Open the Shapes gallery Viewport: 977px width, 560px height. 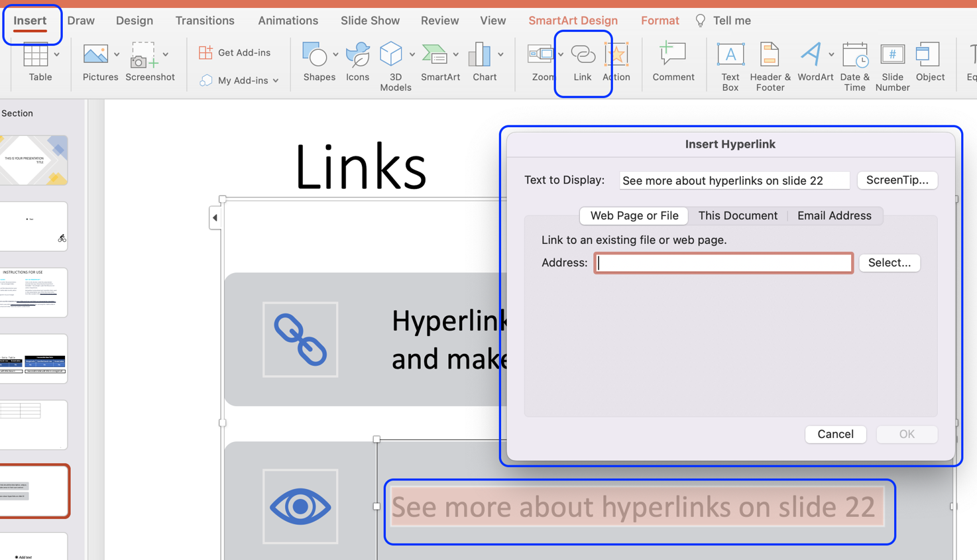point(319,63)
